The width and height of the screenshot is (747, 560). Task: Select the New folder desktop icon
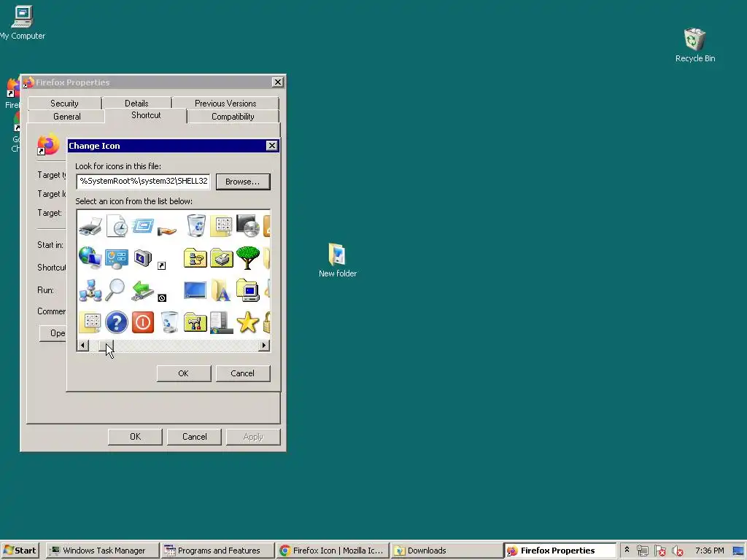337,260
